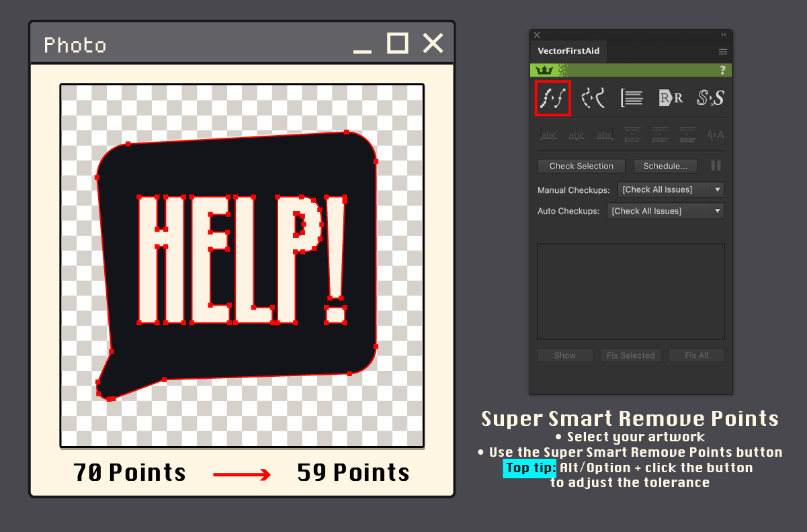
Task: Toggle the pause button beside Schedule
Action: (716, 165)
